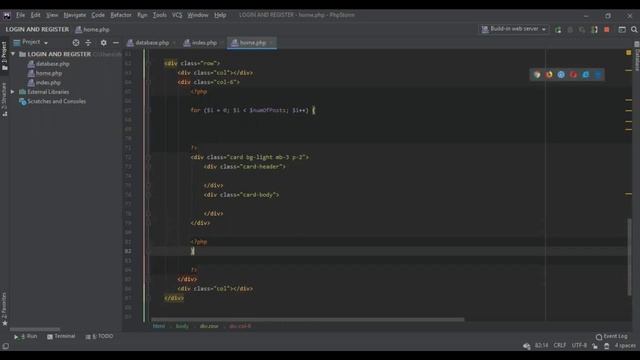Viewport: 640px width, 360px height.
Task: Open the Run tool window
Action: tap(25, 336)
